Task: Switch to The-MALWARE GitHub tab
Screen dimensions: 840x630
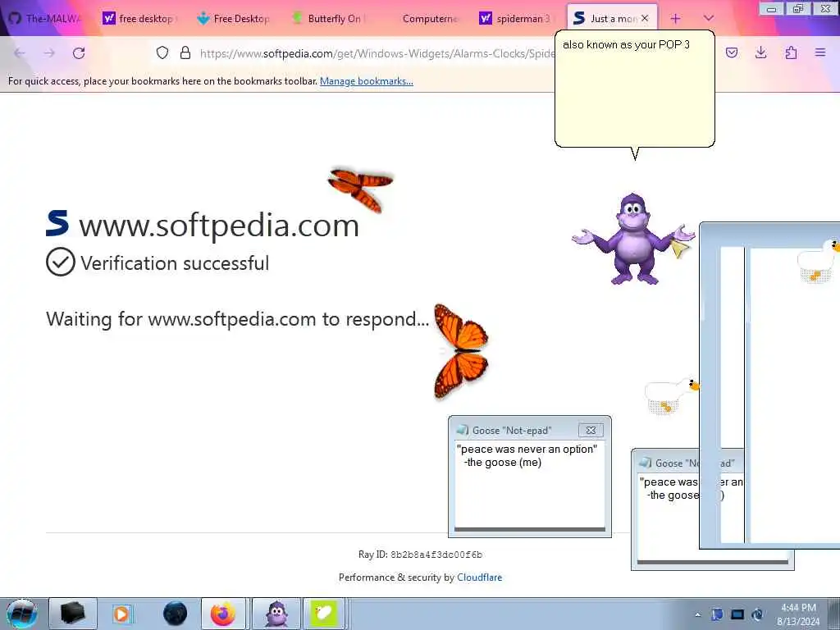Action: [47, 18]
